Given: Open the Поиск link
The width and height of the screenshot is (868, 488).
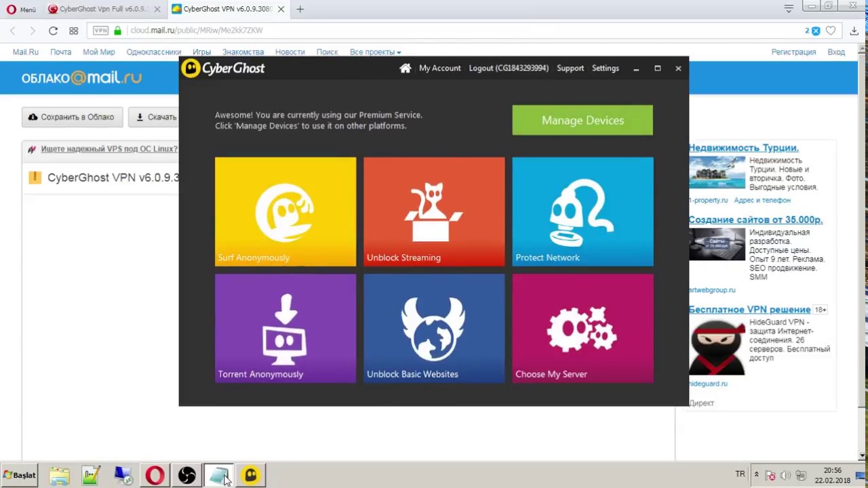Looking at the screenshot, I should click(x=327, y=52).
